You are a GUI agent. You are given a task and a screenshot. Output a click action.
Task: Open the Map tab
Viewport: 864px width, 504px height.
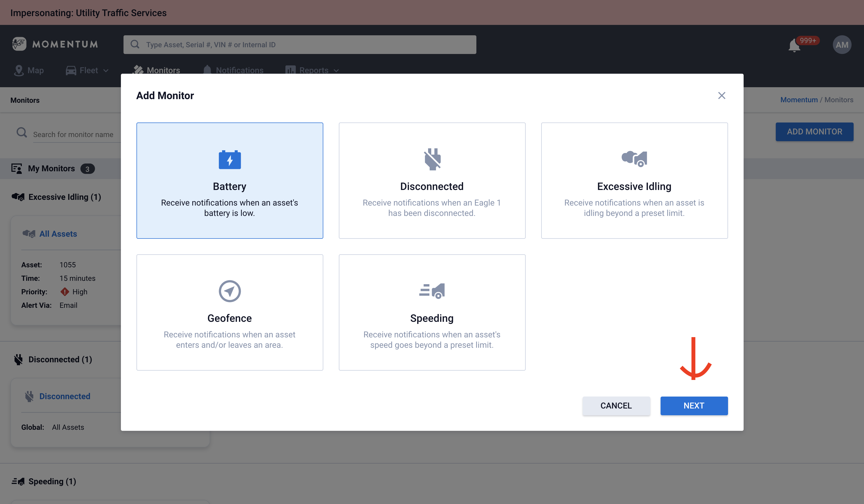coord(29,70)
